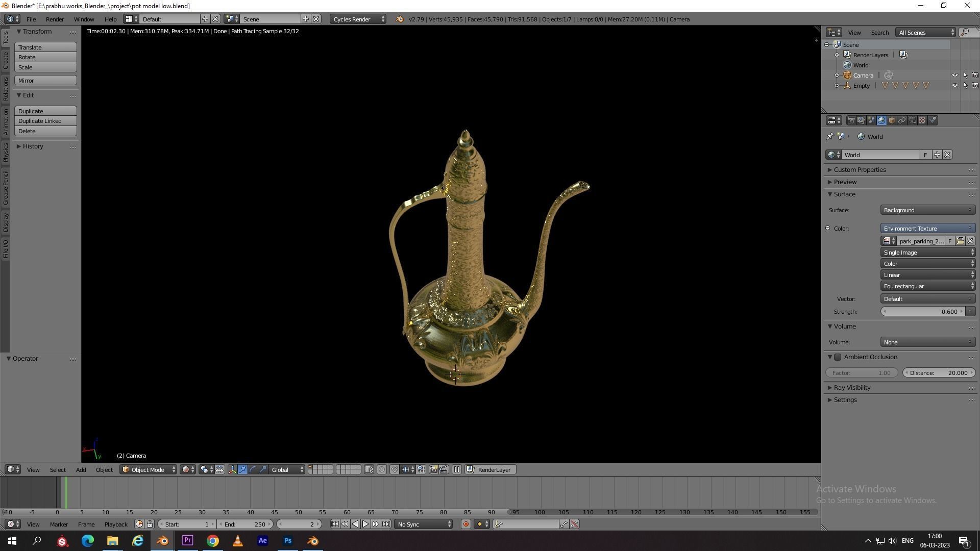Click the render image camera icon in viewport header
980x551 pixels.
(x=433, y=470)
